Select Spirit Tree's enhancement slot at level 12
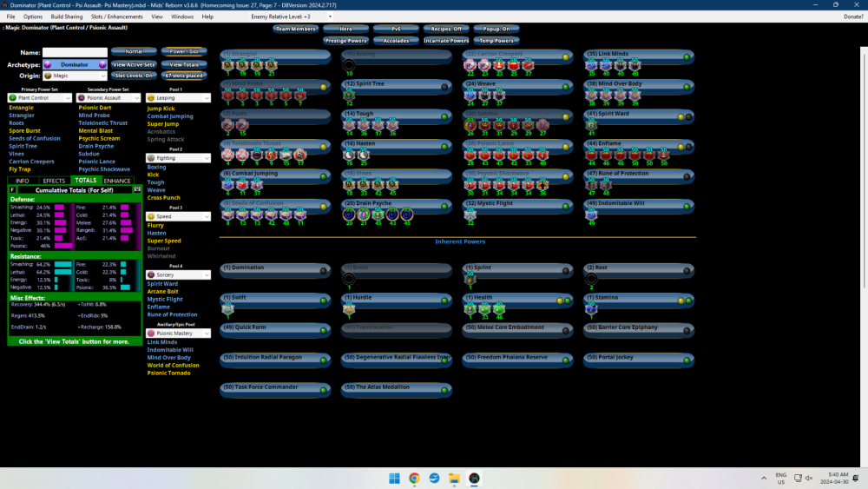Screen dimensions: 868x489 coord(349,96)
